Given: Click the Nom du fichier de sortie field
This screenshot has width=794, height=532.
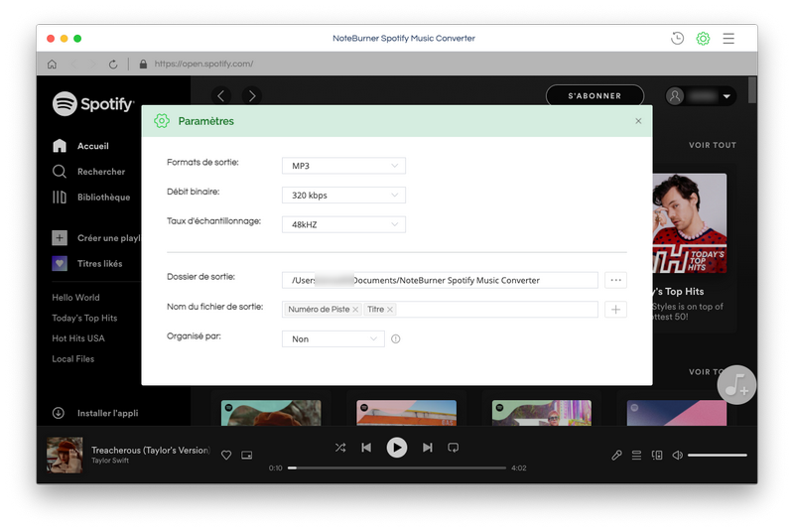Looking at the screenshot, I should tap(440, 310).
